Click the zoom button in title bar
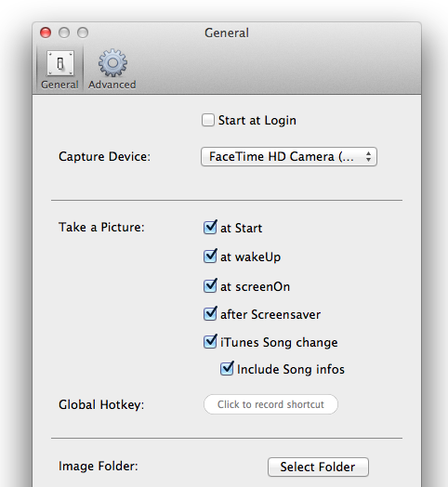This screenshot has width=448, height=487. click(x=83, y=33)
